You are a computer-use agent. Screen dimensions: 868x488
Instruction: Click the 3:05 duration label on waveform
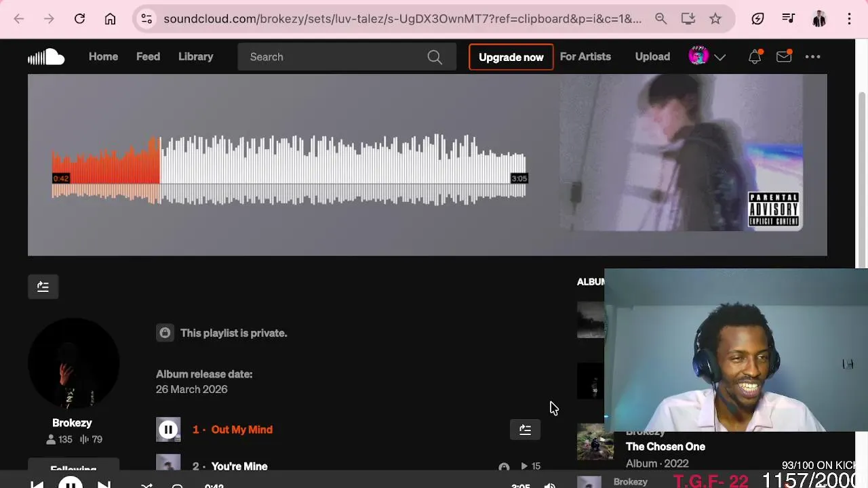tap(519, 178)
